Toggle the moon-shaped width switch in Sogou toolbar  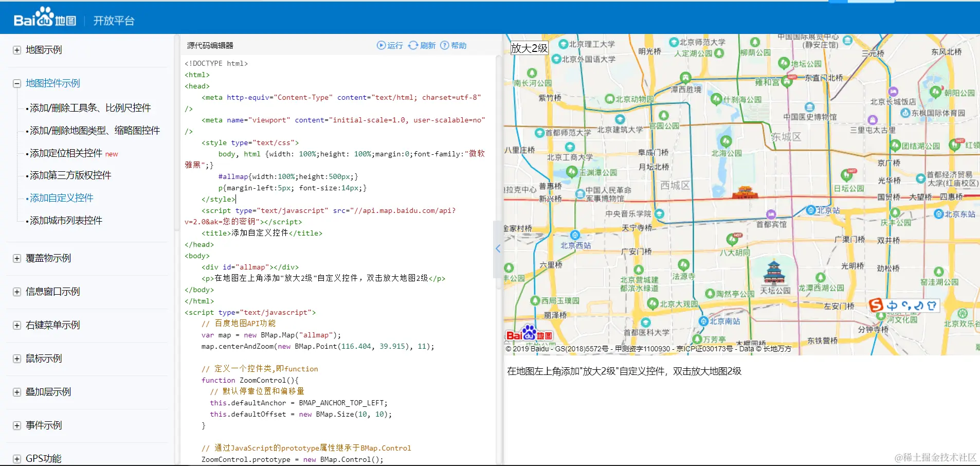coord(918,306)
